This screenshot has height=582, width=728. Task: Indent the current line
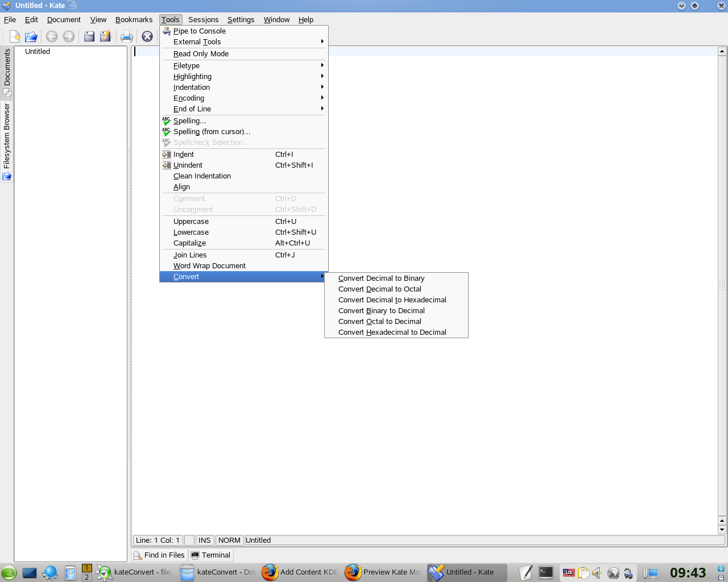click(243, 155)
